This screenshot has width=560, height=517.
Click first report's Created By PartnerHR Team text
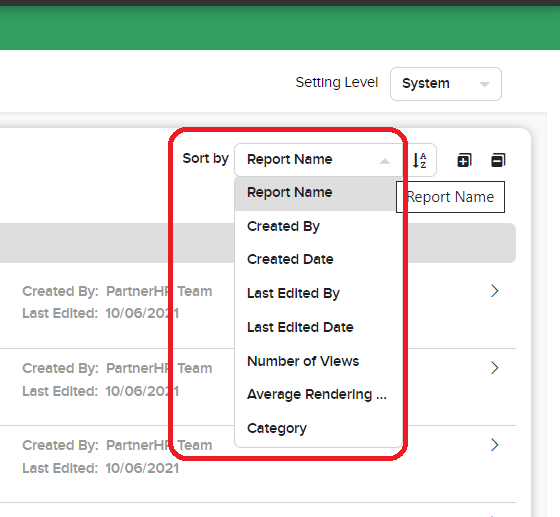pos(117,291)
